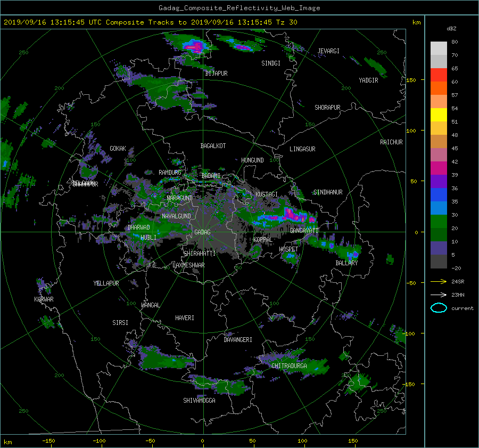Click the 2019/09/16 13:15:45 UTC timestamp line

pos(150,22)
